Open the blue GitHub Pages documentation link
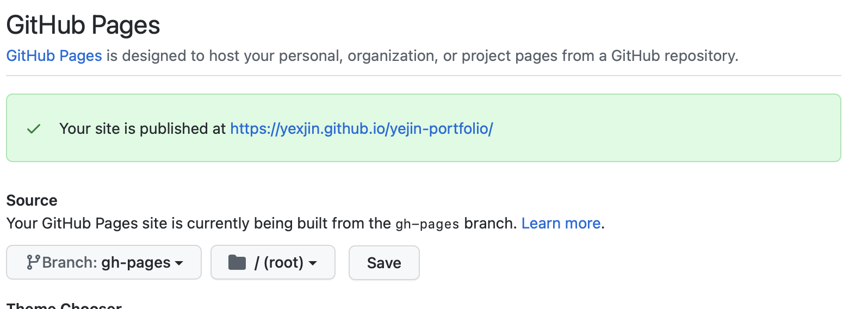The width and height of the screenshot is (868, 309). (54, 55)
